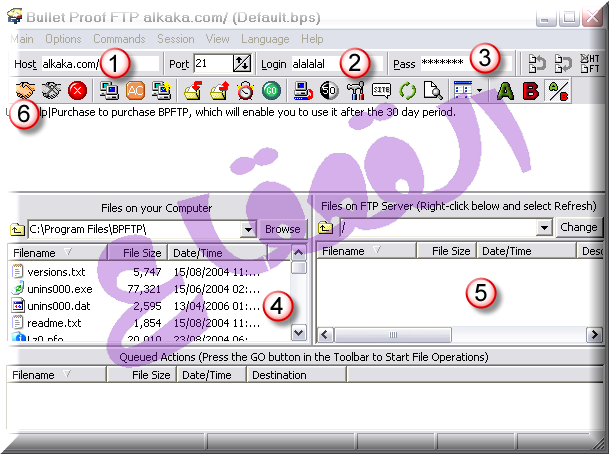Sort FTP server files by File Size column
This screenshot has width=609, height=454.
(447, 251)
